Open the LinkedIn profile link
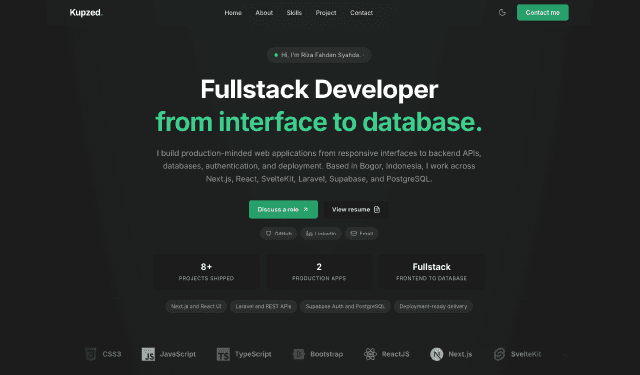 click(321, 233)
